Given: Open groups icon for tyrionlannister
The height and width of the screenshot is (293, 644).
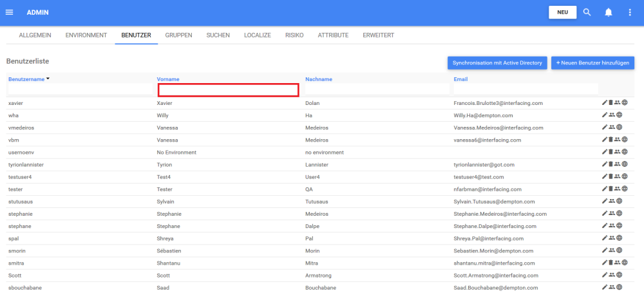Looking at the screenshot, I should (x=617, y=164).
